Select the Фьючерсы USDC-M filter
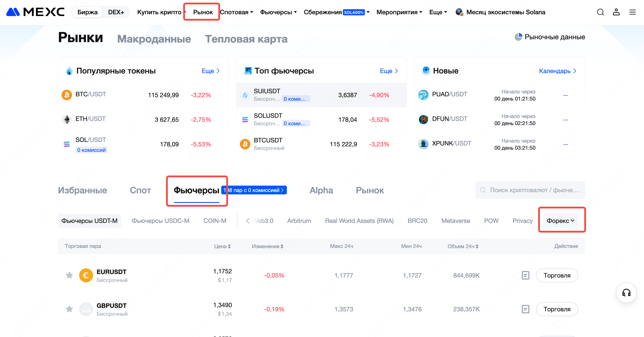Viewport: 644px width, 337px height. (x=160, y=221)
